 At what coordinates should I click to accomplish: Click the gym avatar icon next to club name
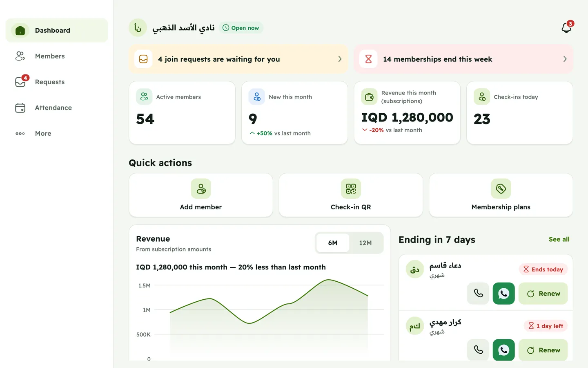tap(138, 28)
